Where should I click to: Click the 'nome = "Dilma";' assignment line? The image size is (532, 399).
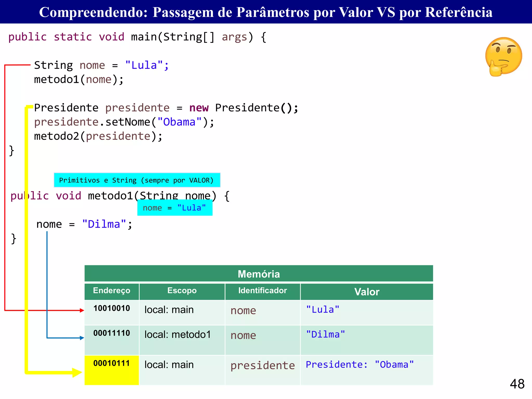pyautogui.click(x=84, y=224)
